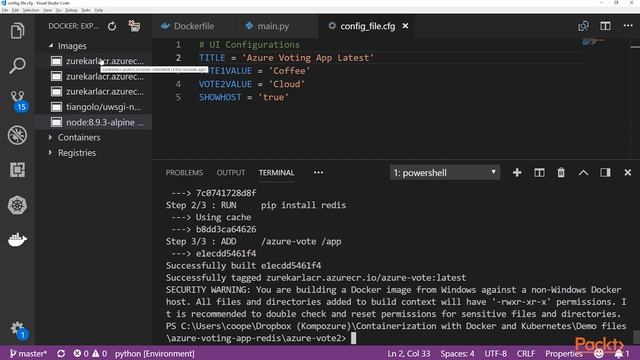Click Ln 2, Col 33 position indicator
The image size is (640, 360).
pyautogui.click(x=409, y=353)
